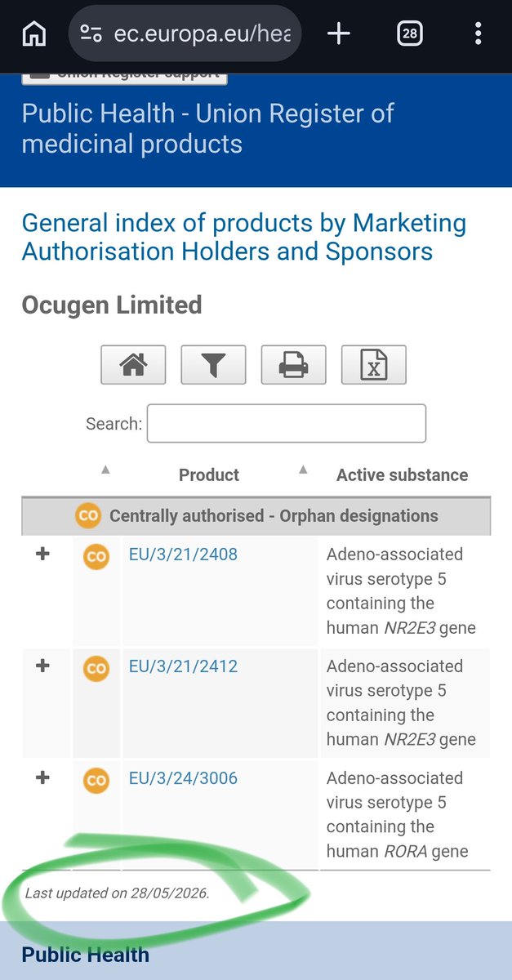
Task: Click the printer icon button
Action: pos(293,365)
